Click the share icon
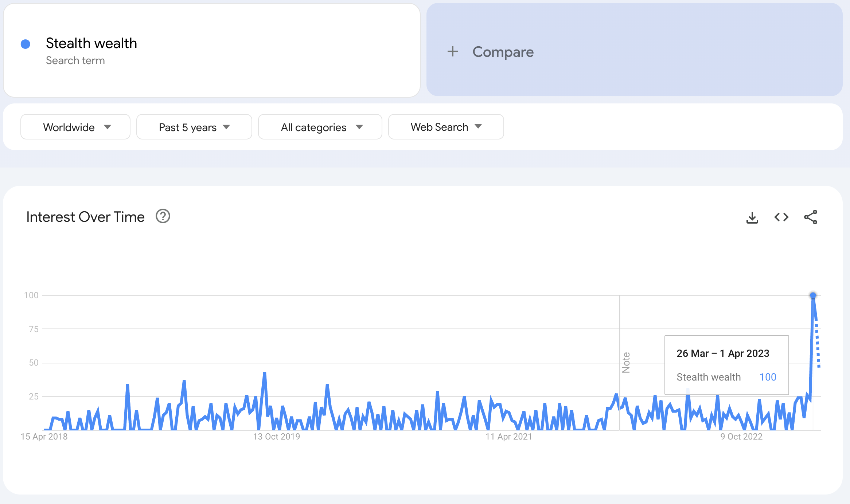Image resolution: width=850 pixels, height=504 pixels. pos(810,217)
